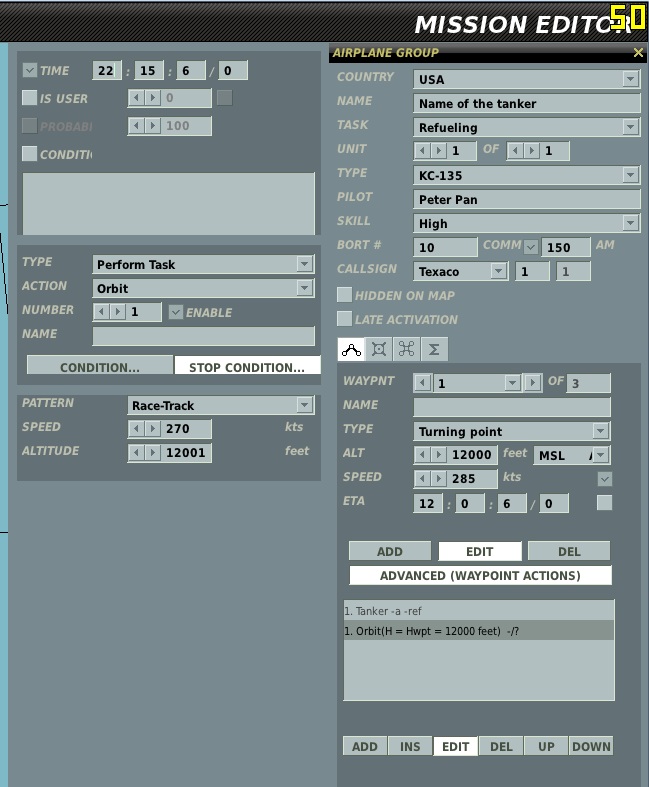This screenshot has height=787, width=649.
Task: Increase the waypoint SPEED 285 arrow
Action: 439,478
